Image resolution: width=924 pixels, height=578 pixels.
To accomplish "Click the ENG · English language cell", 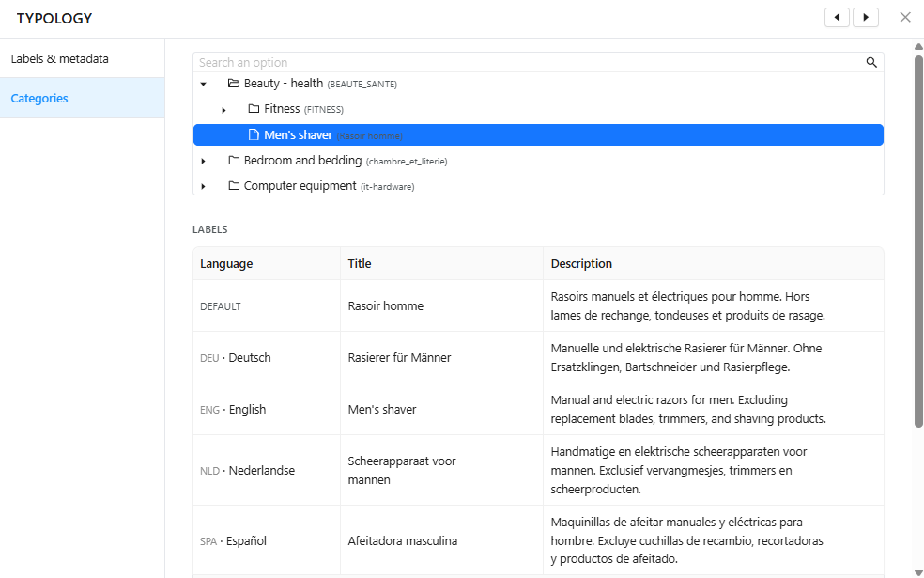I will (267, 410).
